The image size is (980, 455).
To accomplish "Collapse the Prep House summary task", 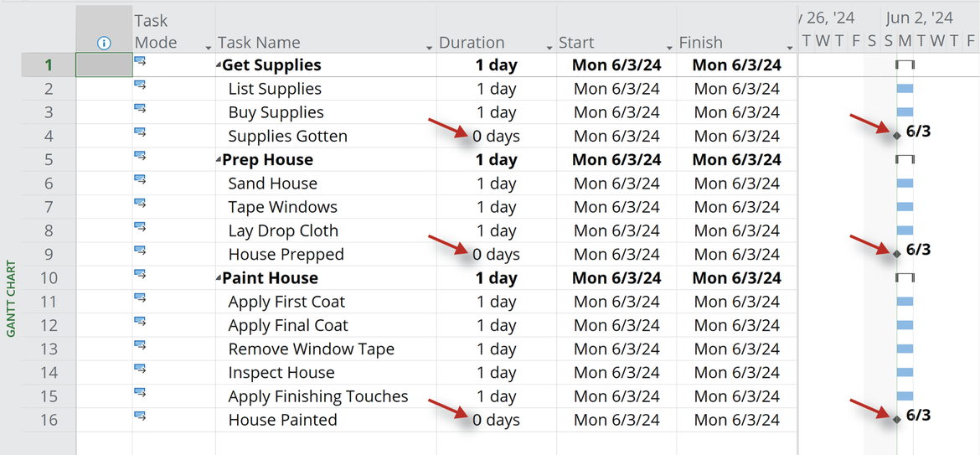I will 219,161.
